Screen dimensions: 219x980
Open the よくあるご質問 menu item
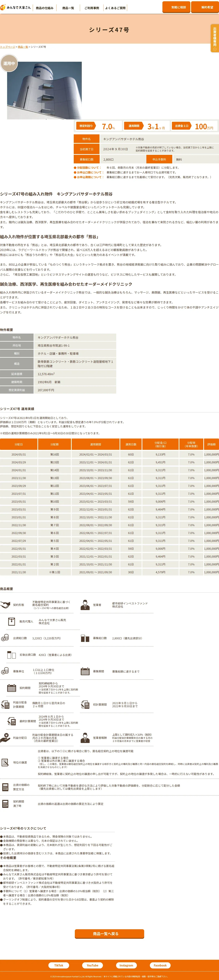pos(115,8)
